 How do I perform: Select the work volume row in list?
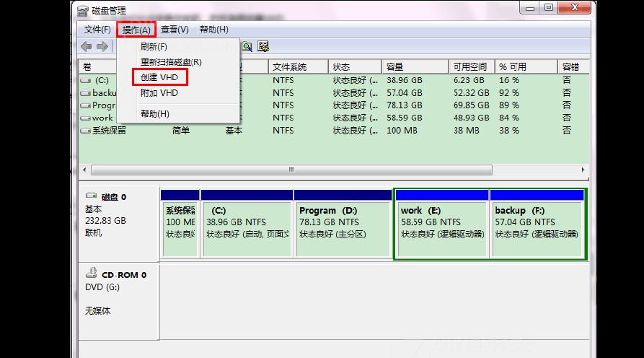pyautogui.click(x=333, y=118)
